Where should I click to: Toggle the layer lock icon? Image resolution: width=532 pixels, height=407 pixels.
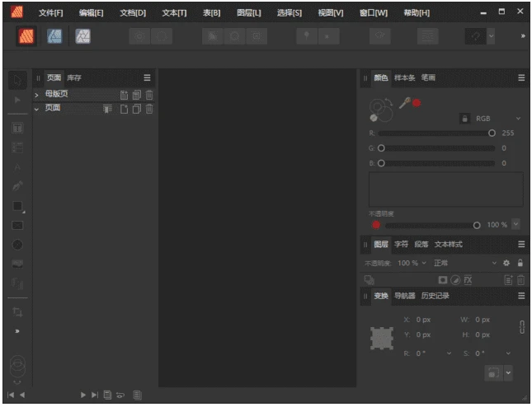click(x=520, y=263)
